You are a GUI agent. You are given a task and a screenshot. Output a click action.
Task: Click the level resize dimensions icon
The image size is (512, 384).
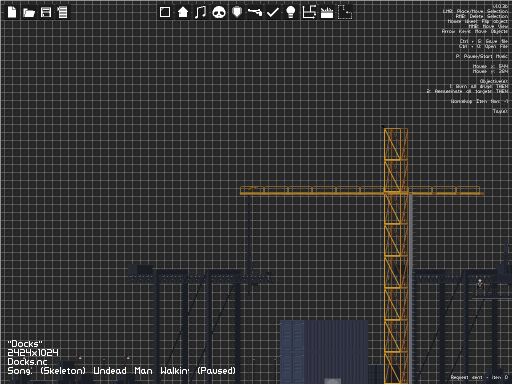(309, 12)
